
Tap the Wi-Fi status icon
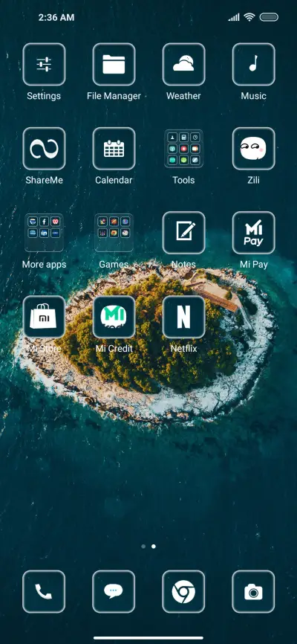coord(249,17)
